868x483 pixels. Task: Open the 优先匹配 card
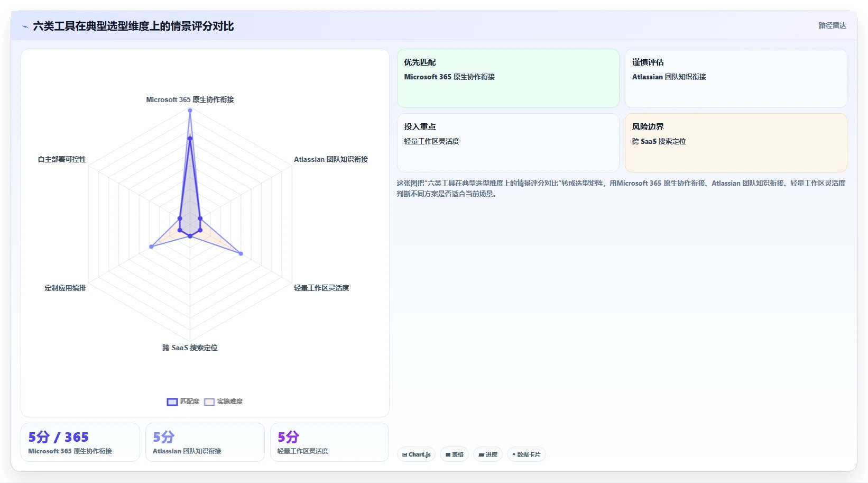pyautogui.click(x=508, y=78)
